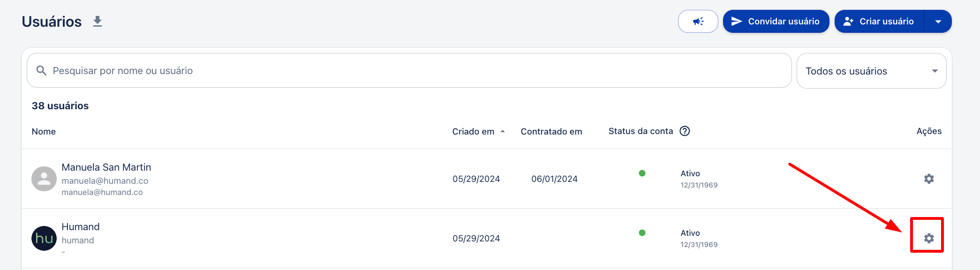Click the Nome column header
Screen dimensions: 980x270
(x=44, y=132)
